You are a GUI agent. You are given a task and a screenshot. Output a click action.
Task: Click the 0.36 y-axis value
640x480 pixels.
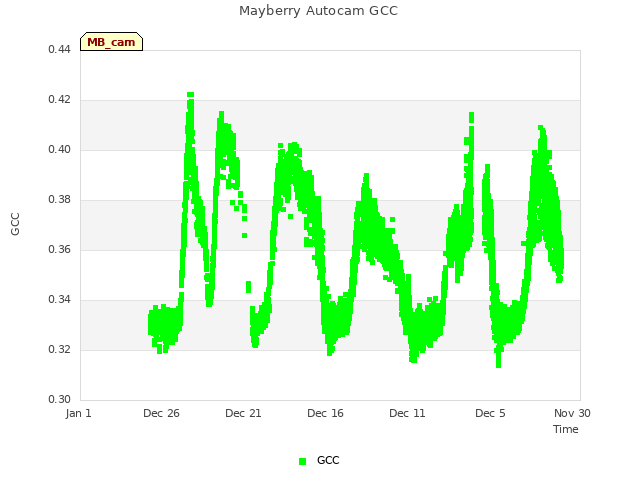[x=60, y=249]
